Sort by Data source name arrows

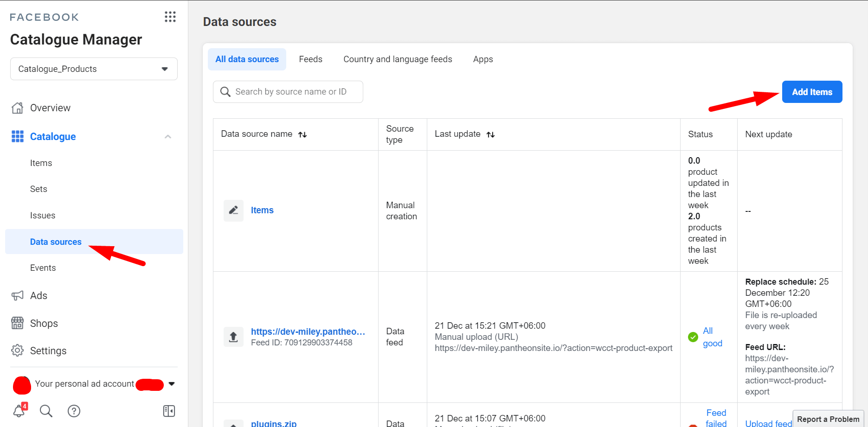coord(302,134)
